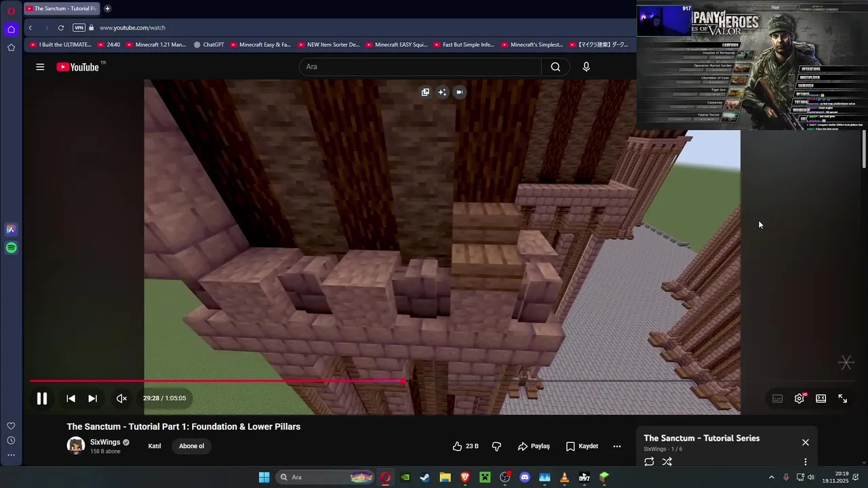Click the page vertical scrollbar thumb
Image resolution: width=868 pixels, height=488 pixels.
864,149
